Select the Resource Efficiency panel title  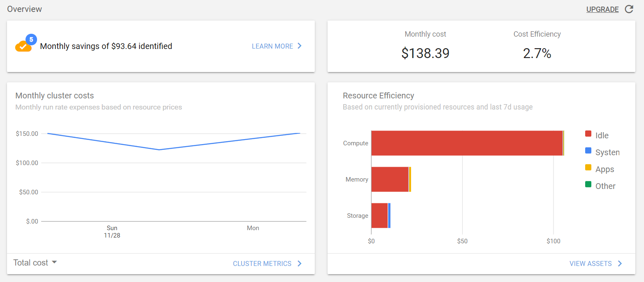coord(378,96)
